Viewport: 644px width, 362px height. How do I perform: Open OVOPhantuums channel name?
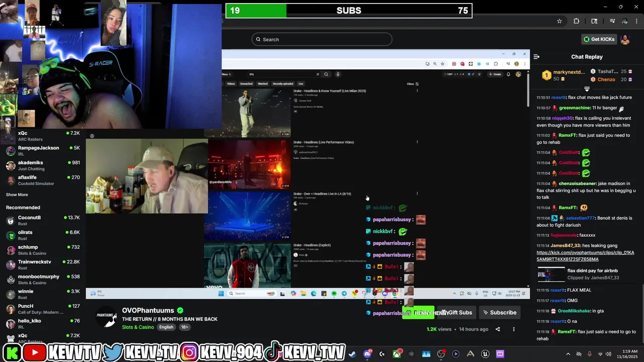(148, 311)
